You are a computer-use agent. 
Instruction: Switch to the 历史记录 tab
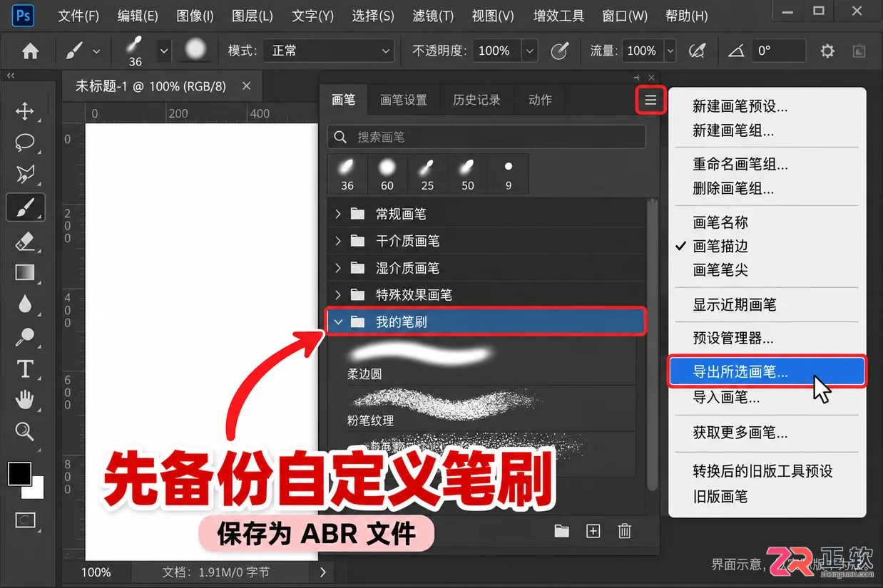click(476, 100)
